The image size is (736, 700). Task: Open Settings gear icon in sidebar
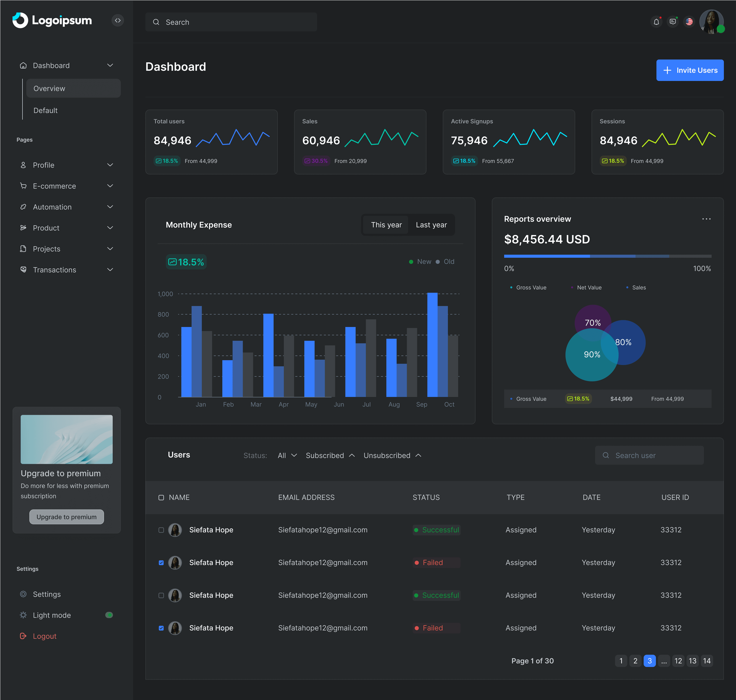23,594
